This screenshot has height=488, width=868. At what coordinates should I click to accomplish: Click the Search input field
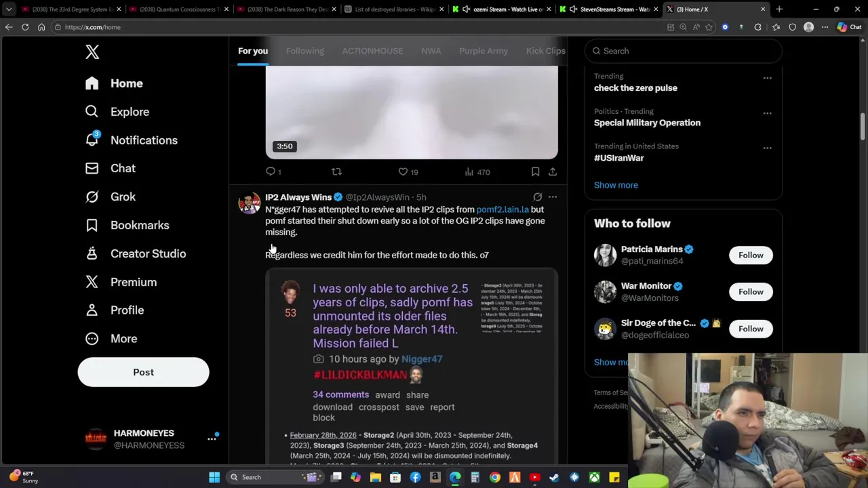pos(683,51)
